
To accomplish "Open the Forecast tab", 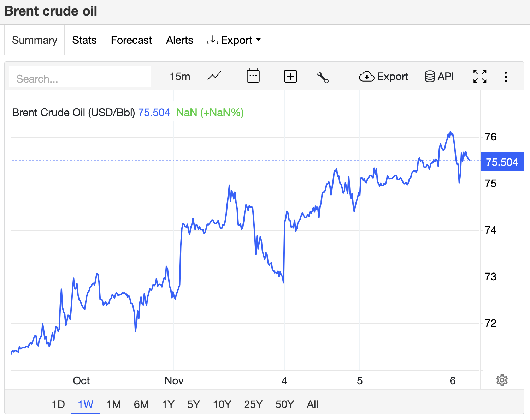I will pos(131,40).
